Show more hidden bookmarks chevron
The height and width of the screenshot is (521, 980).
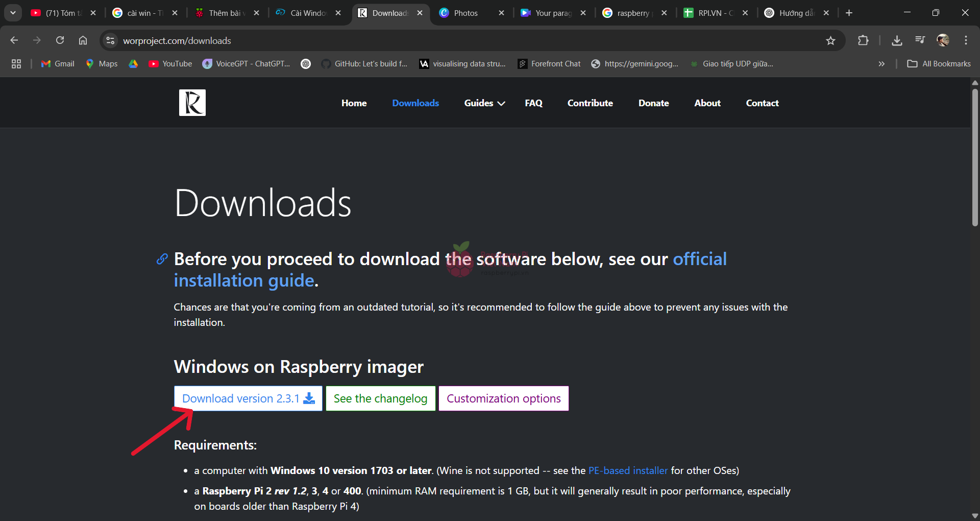click(x=881, y=64)
